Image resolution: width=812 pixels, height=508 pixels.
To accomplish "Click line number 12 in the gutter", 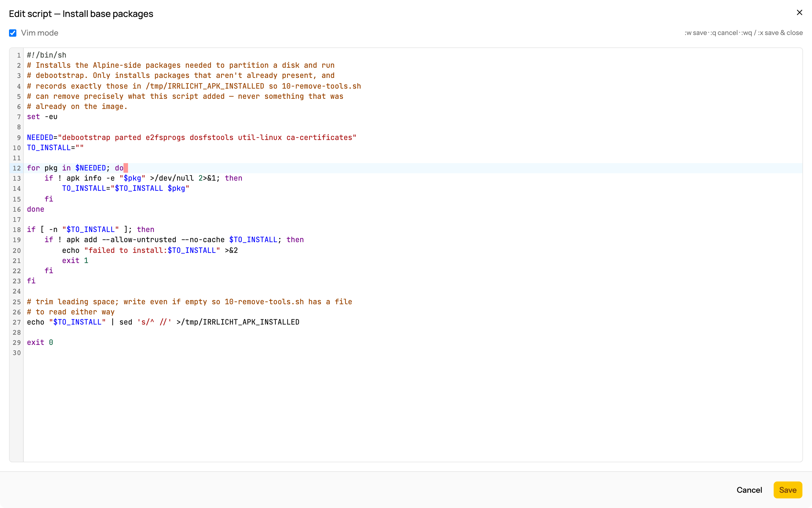I will point(17,168).
